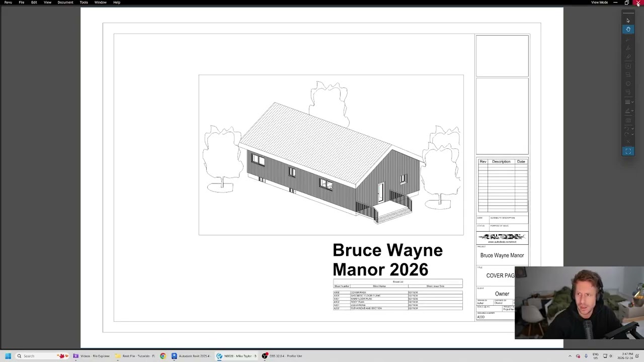Expand the Redo history dropdown

tap(632, 135)
